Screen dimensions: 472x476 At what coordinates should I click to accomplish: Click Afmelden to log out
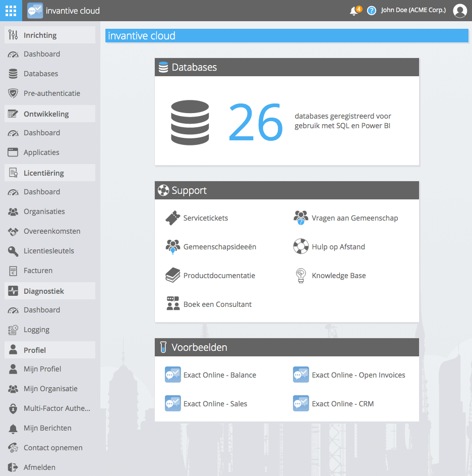click(x=39, y=467)
